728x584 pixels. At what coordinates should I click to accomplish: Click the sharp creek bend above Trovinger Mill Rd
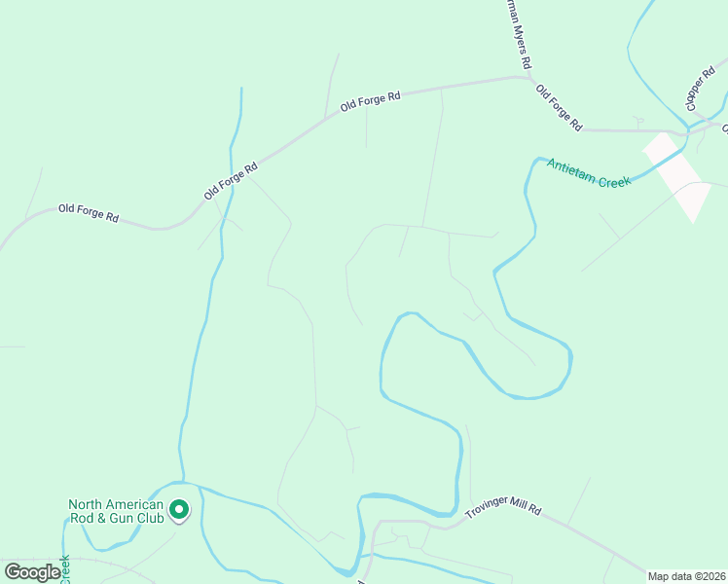(x=451, y=514)
